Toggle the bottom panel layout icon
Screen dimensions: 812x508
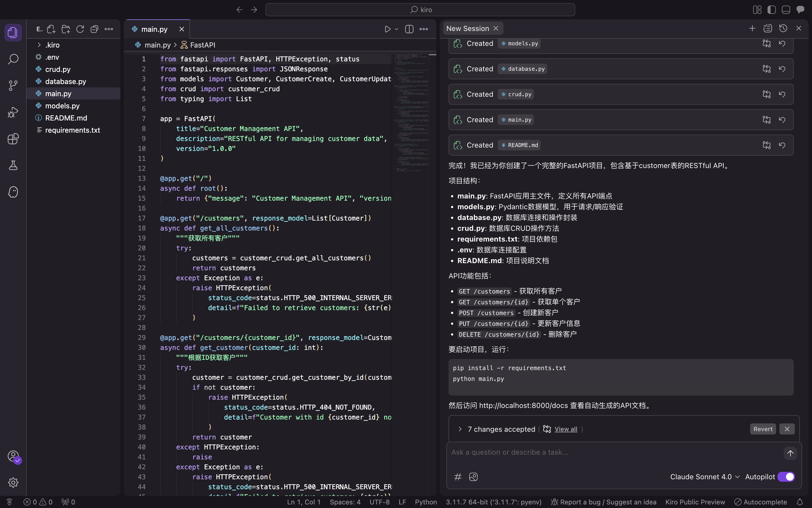pyautogui.click(x=786, y=10)
